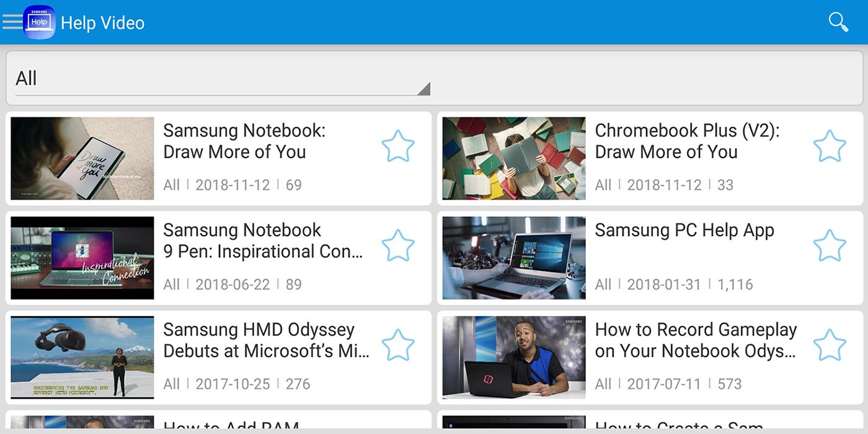868x434 pixels.
Task: Open the Chromebook Plus books thumbnail
Action: 514,159
